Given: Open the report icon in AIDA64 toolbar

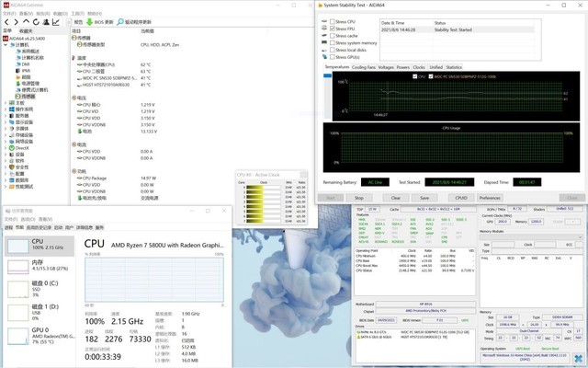Looking at the screenshot, I should click(x=69, y=20).
